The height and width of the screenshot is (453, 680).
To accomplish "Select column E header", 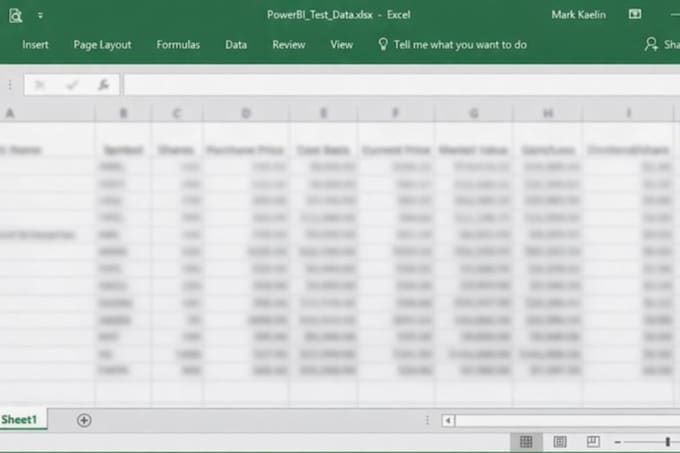I will (x=324, y=114).
